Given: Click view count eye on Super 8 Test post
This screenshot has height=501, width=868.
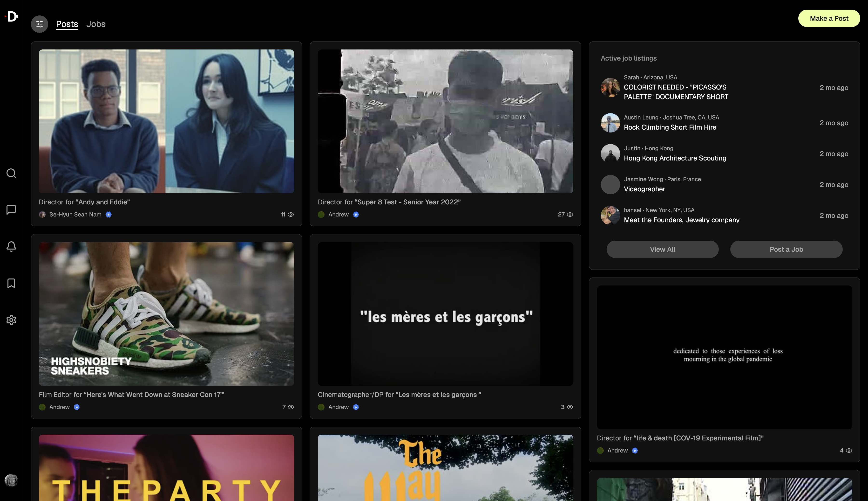Looking at the screenshot, I should tap(570, 214).
